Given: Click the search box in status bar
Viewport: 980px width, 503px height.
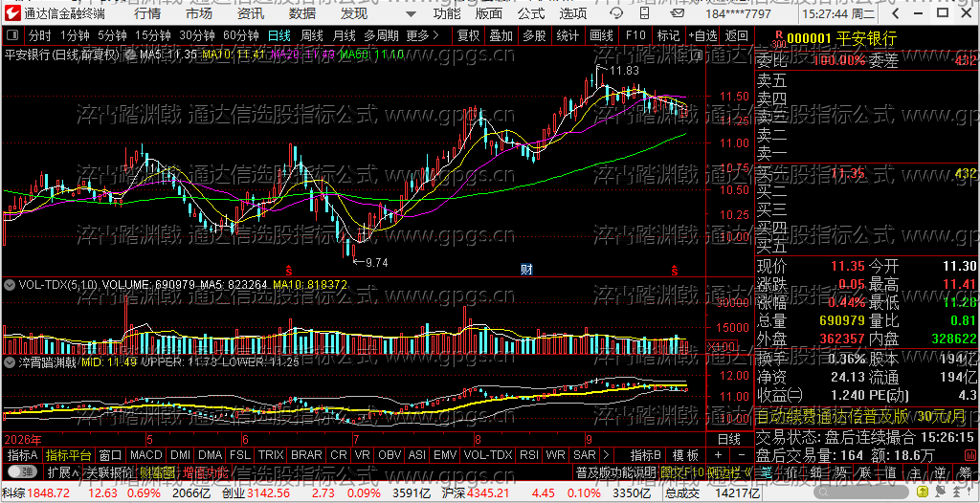Looking at the screenshot, I should click(x=861, y=492).
